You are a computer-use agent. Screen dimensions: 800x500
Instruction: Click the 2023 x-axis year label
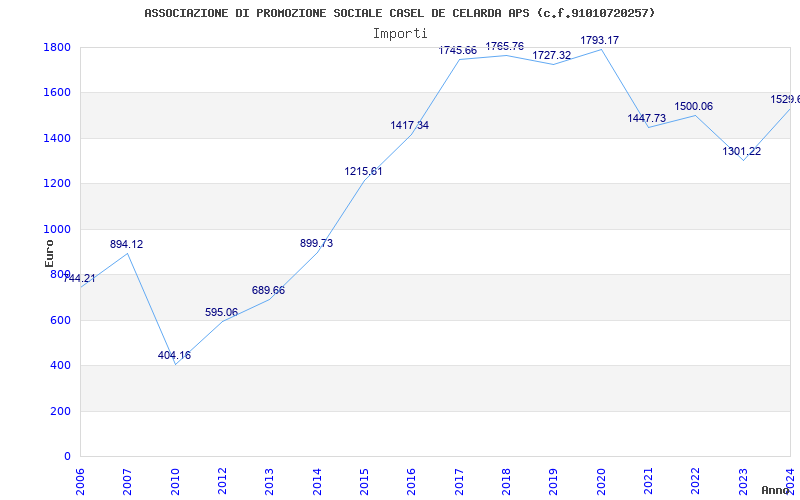pyautogui.click(x=743, y=481)
